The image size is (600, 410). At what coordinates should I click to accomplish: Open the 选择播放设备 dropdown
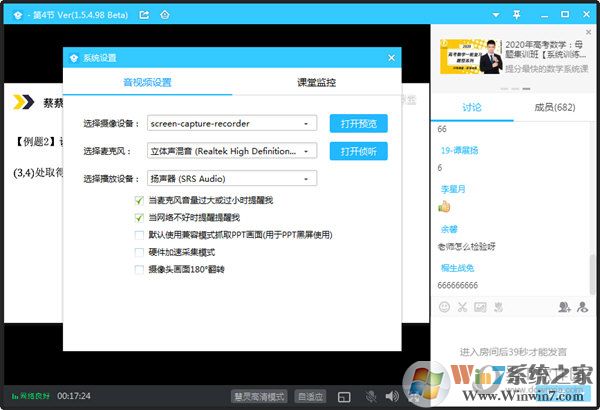tap(232, 178)
